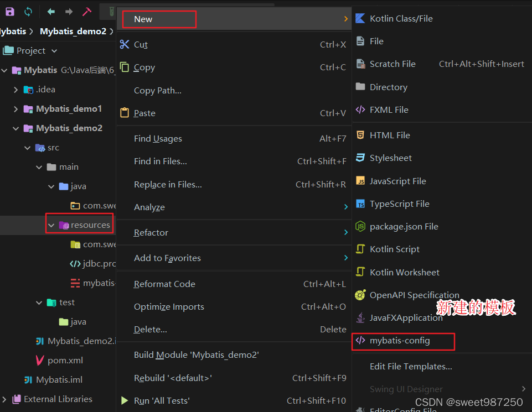Click the green Run triangle icon
The image size is (532, 412).
coord(125,400)
